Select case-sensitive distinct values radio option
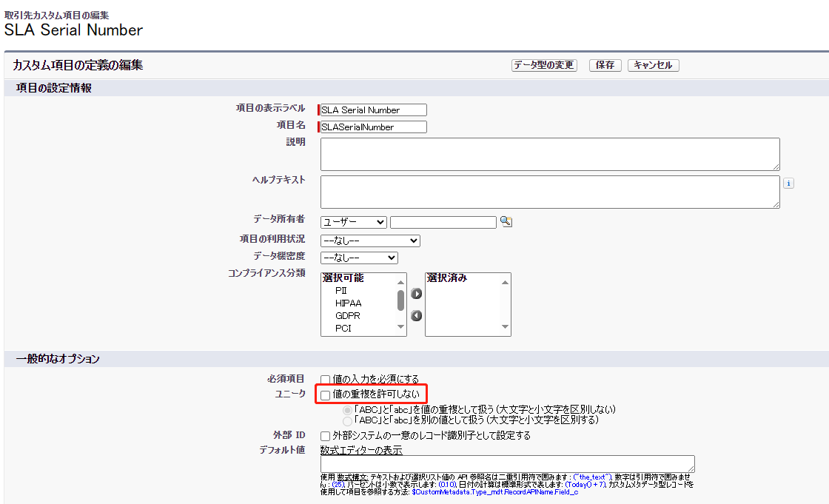The height and width of the screenshot is (504, 829). click(x=347, y=420)
